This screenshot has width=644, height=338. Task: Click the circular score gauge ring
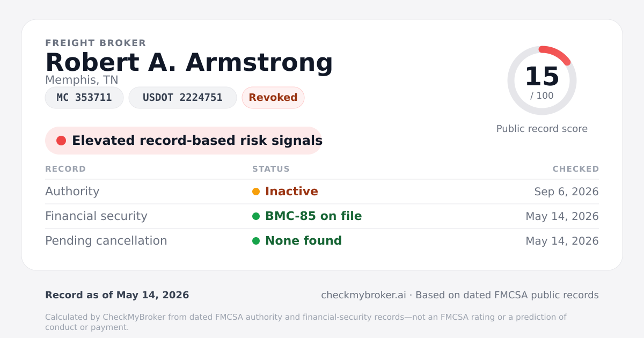(x=542, y=80)
